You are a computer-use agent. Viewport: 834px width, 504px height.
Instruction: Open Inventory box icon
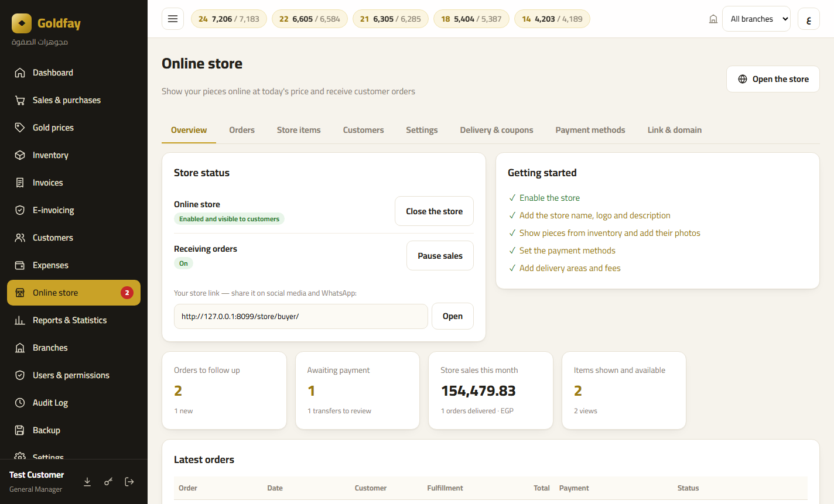(20, 155)
